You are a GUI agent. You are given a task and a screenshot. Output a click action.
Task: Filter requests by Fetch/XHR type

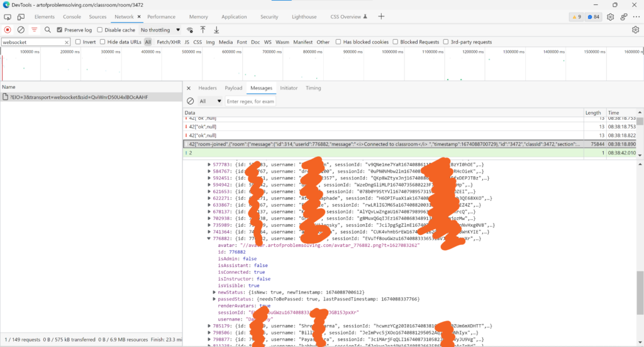(x=169, y=42)
